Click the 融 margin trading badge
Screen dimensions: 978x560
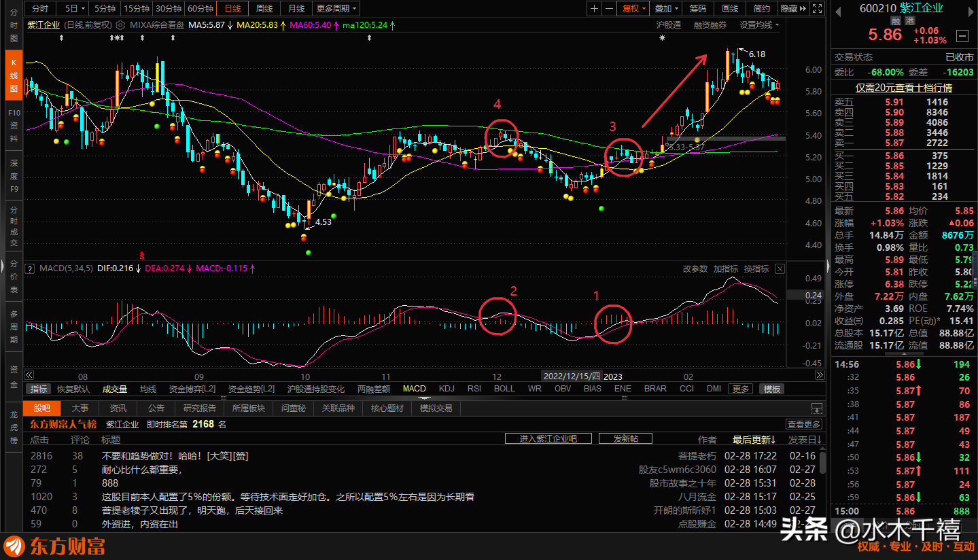pyautogui.click(x=895, y=20)
